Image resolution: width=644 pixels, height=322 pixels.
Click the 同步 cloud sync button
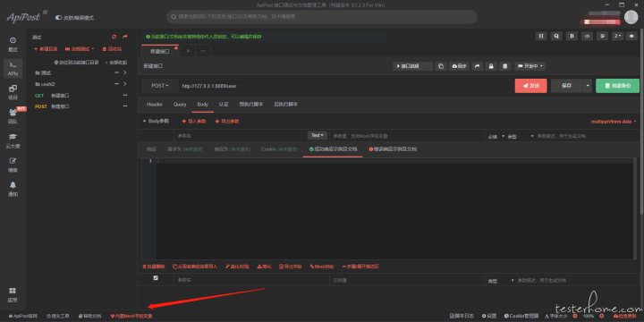point(459,66)
